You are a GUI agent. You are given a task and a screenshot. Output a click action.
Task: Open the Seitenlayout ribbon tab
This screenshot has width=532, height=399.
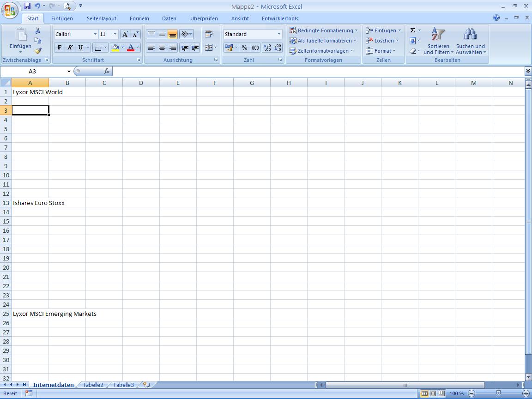(x=102, y=18)
